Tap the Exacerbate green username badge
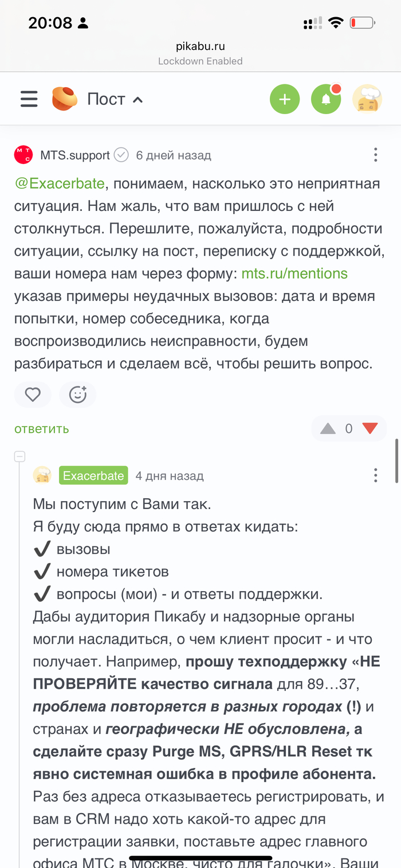 [93, 476]
